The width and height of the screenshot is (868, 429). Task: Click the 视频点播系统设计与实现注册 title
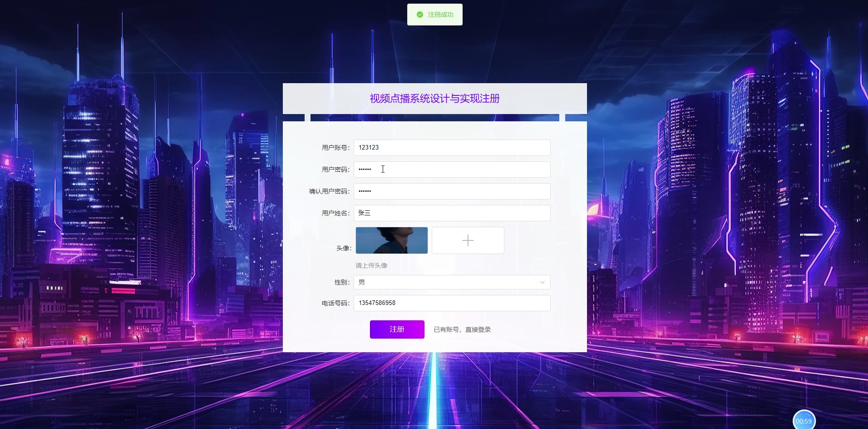[434, 99]
